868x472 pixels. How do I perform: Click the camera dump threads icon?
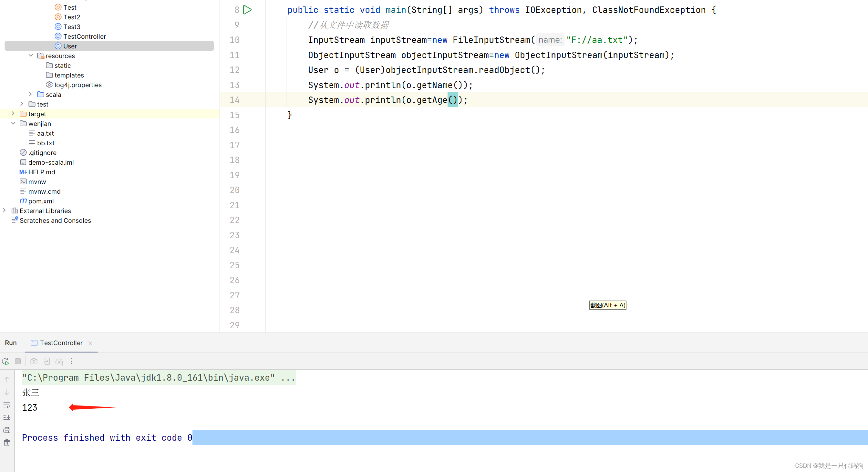pyautogui.click(x=34, y=362)
